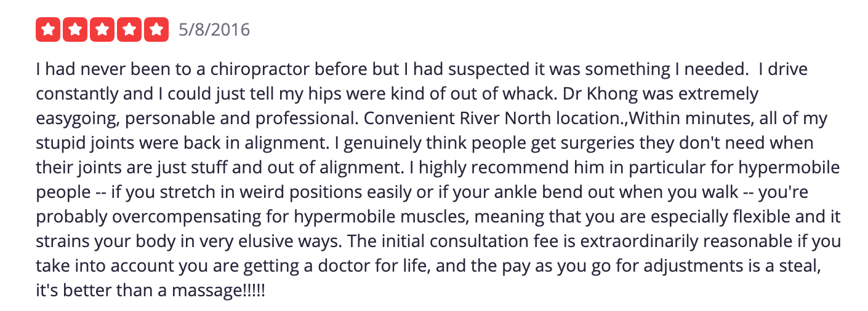Click the third star in the rating
The height and width of the screenshot is (311, 868).
[102, 30]
